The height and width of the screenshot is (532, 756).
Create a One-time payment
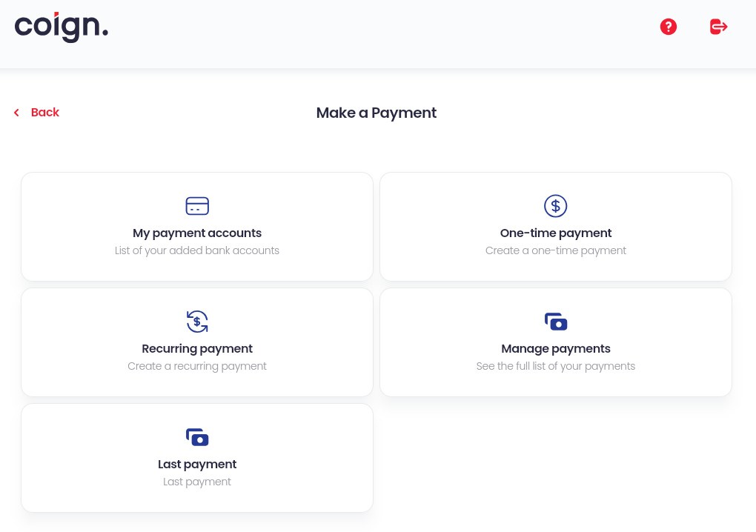tap(556, 226)
